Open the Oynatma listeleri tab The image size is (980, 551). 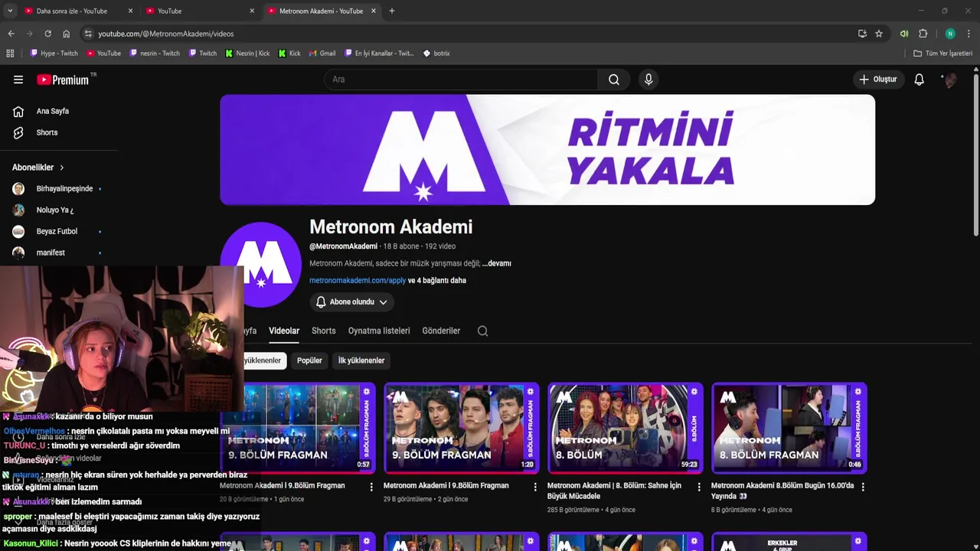pos(379,331)
